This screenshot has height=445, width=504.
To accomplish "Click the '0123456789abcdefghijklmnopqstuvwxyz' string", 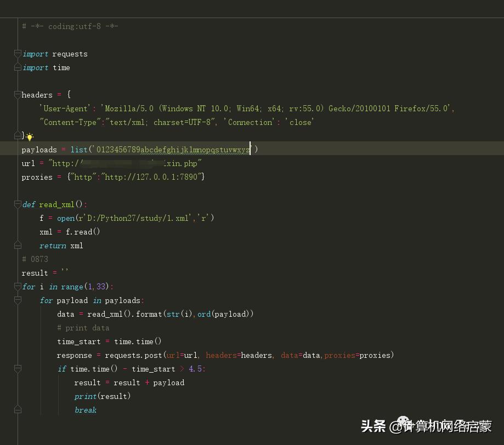I will (173, 150).
